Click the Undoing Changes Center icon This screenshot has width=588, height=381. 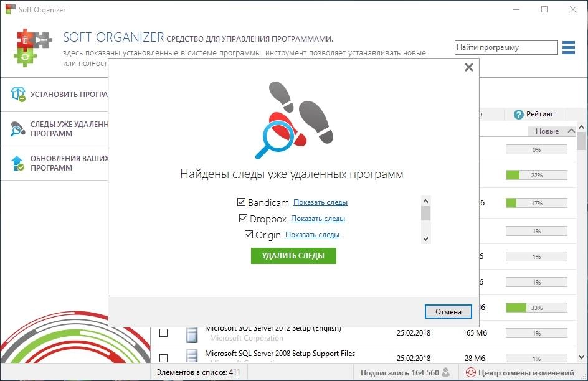tap(470, 372)
